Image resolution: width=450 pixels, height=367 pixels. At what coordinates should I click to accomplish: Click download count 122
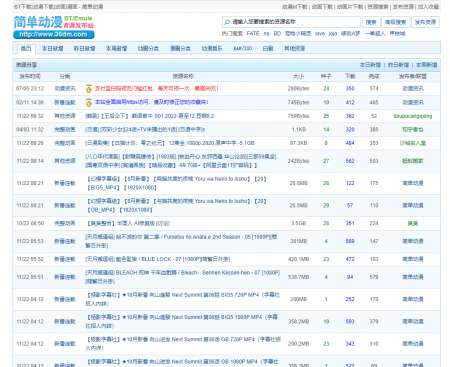[350, 183]
